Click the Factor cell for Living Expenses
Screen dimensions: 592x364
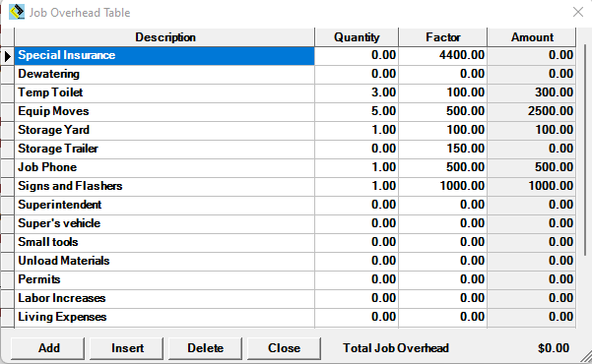pos(443,317)
